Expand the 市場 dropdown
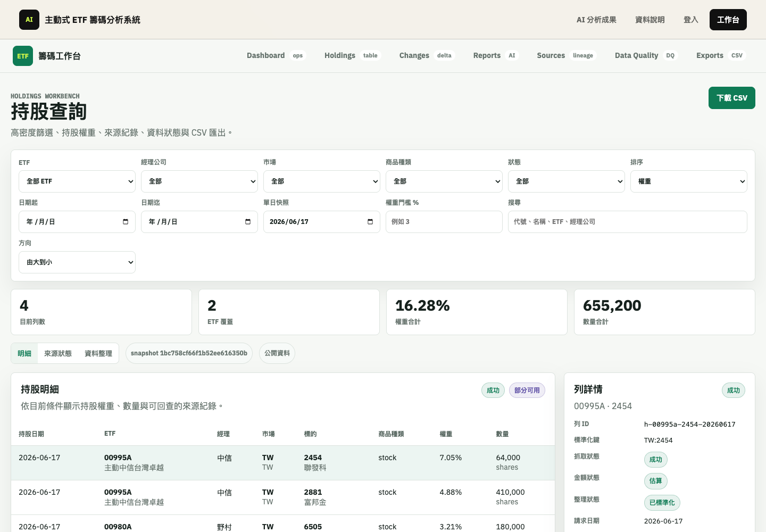766x532 pixels. coord(322,181)
